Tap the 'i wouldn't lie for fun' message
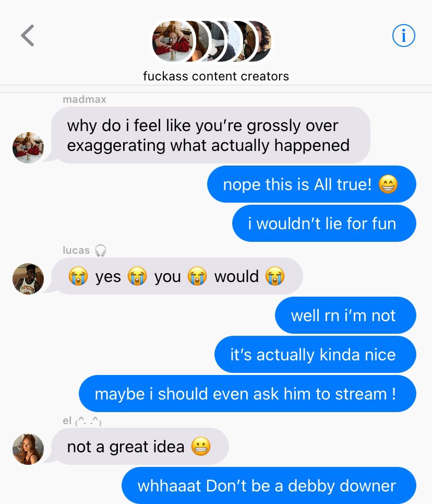Image resolution: width=432 pixels, height=504 pixels. pyautogui.click(x=324, y=224)
